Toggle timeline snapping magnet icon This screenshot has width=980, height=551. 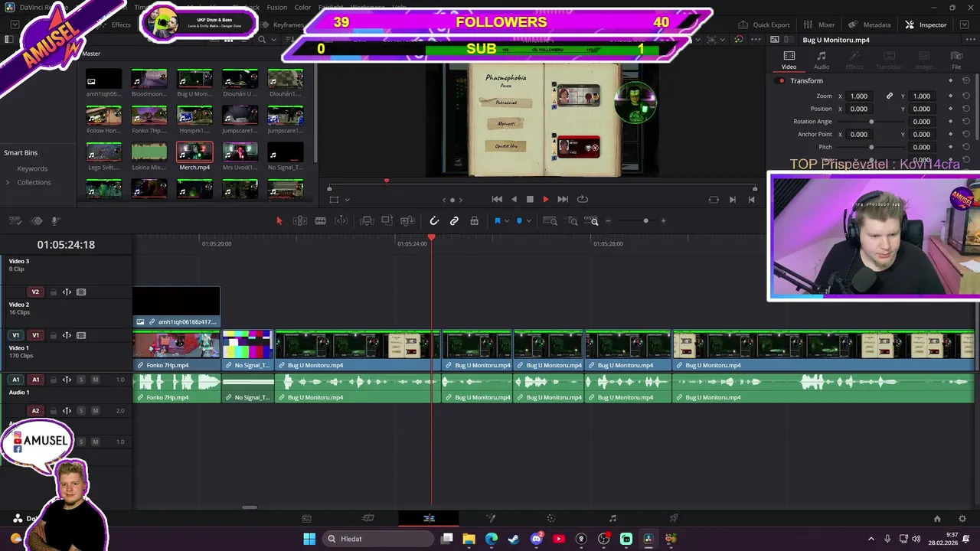(434, 221)
